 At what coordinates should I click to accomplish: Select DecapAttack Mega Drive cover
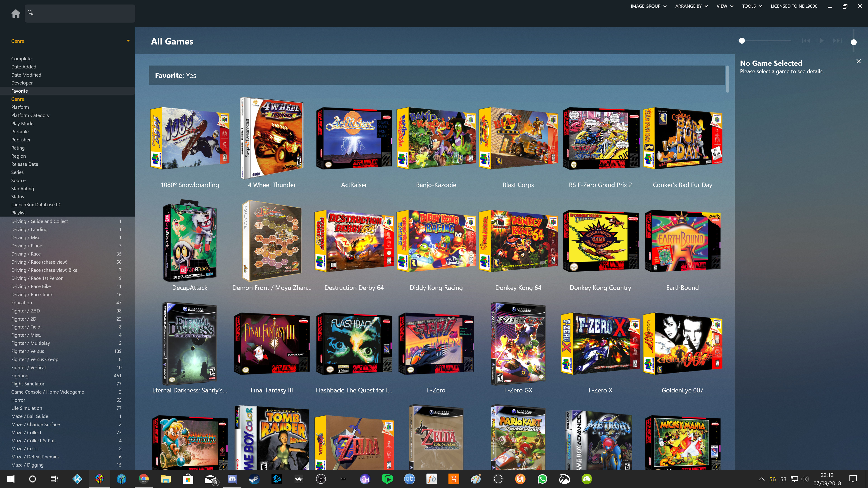[x=190, y=240]
